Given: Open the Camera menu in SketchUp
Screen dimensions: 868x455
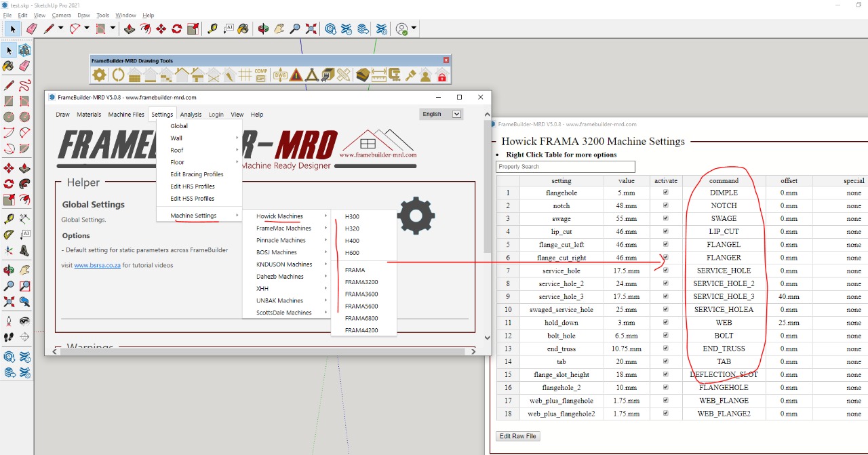Looking at the screenshot, I should click(x=61, y=15).
